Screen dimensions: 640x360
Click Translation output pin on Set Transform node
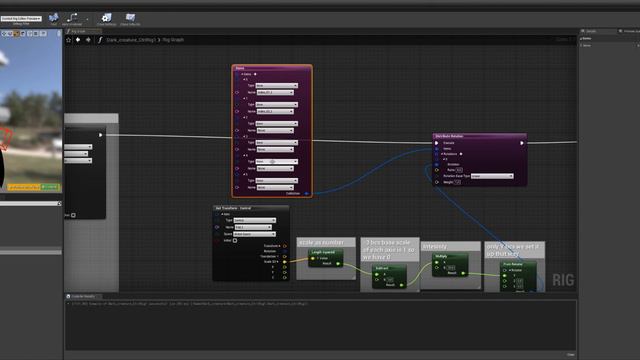click(284, 257)
